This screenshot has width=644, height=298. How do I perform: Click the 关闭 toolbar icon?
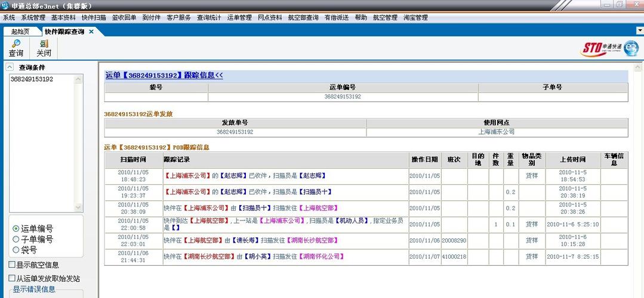[44, 44]
